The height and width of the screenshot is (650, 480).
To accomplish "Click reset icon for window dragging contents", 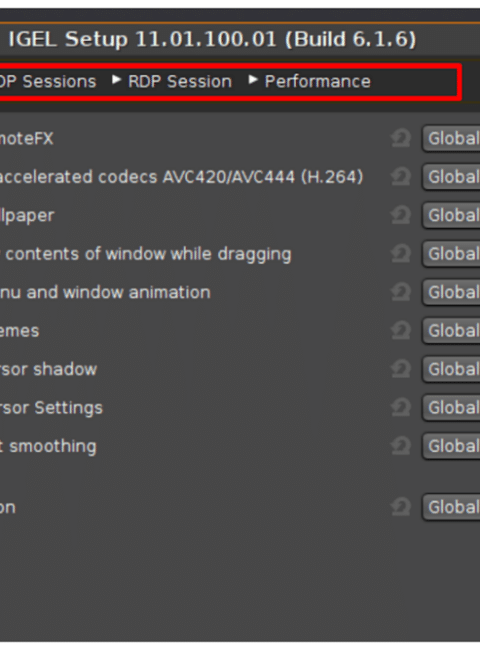I will pyautogui.click(x=401, y=254).
